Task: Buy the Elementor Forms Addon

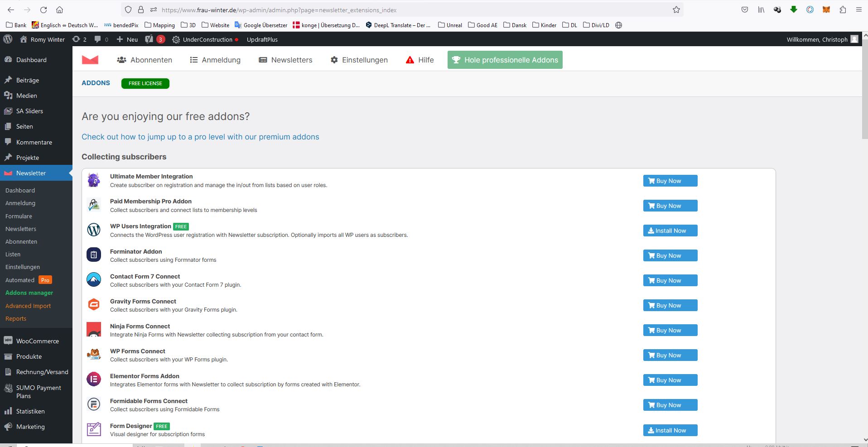Action: coord(670,380)
